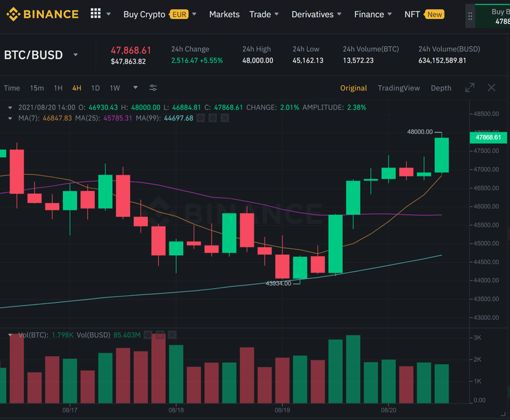Switch to TradingView chart
This screenshot has width=510, height=420.
[x=399, y=88]
